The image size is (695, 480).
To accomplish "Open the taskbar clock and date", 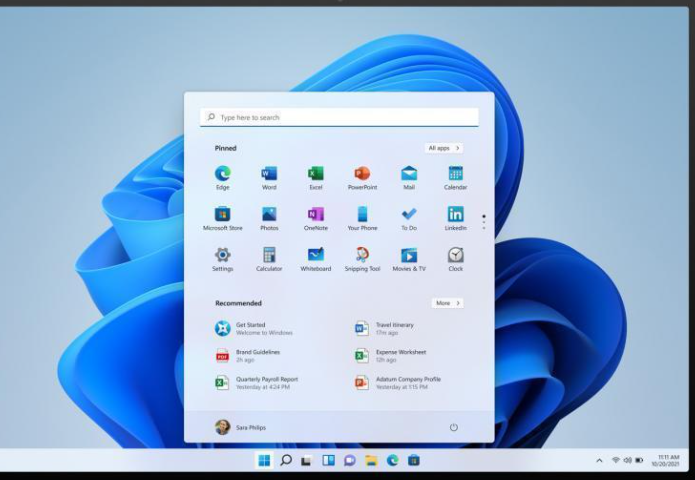I will click(x=665, y=460).
